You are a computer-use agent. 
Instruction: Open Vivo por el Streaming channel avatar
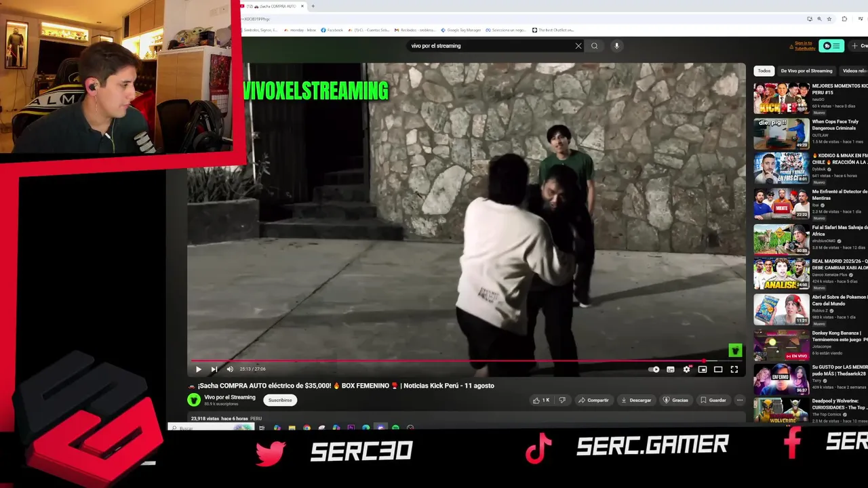194,400
